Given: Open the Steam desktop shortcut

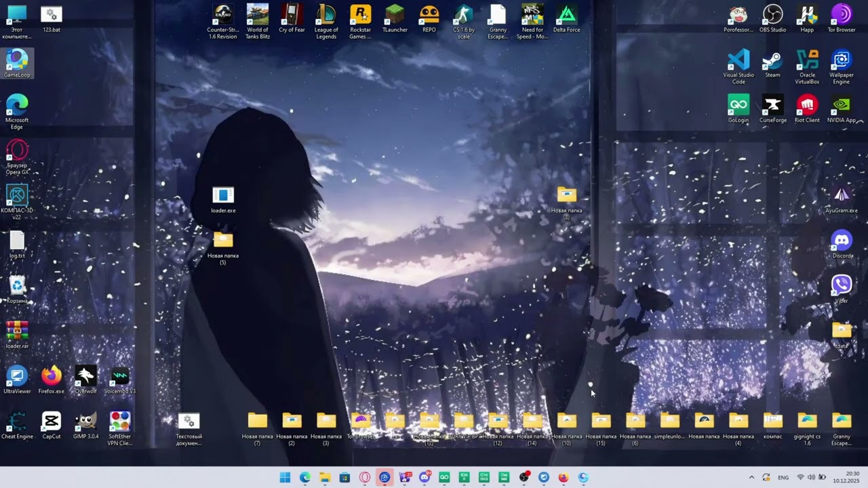Looking at the screenshot, I should (x=772, y=64).
